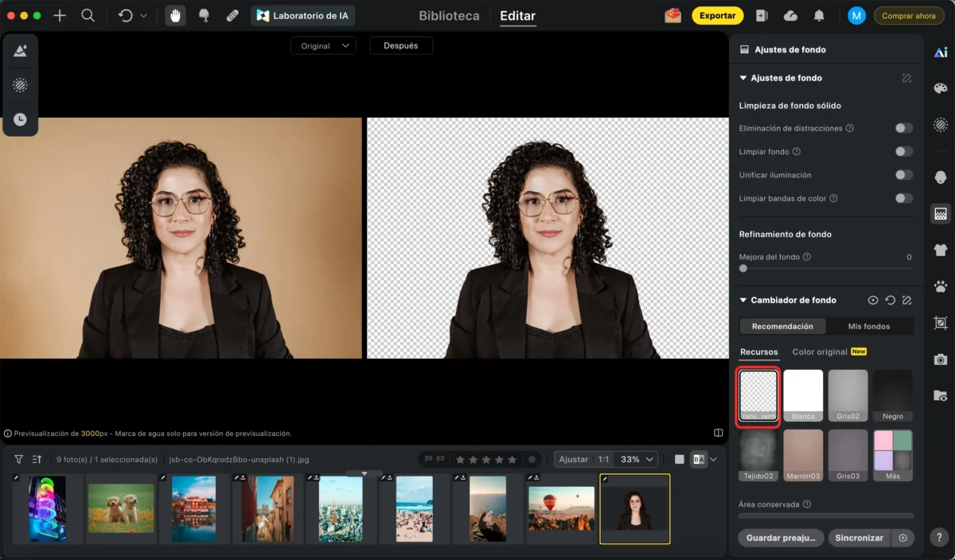Expand the 33% zoom dropdown

coord(638,459)
